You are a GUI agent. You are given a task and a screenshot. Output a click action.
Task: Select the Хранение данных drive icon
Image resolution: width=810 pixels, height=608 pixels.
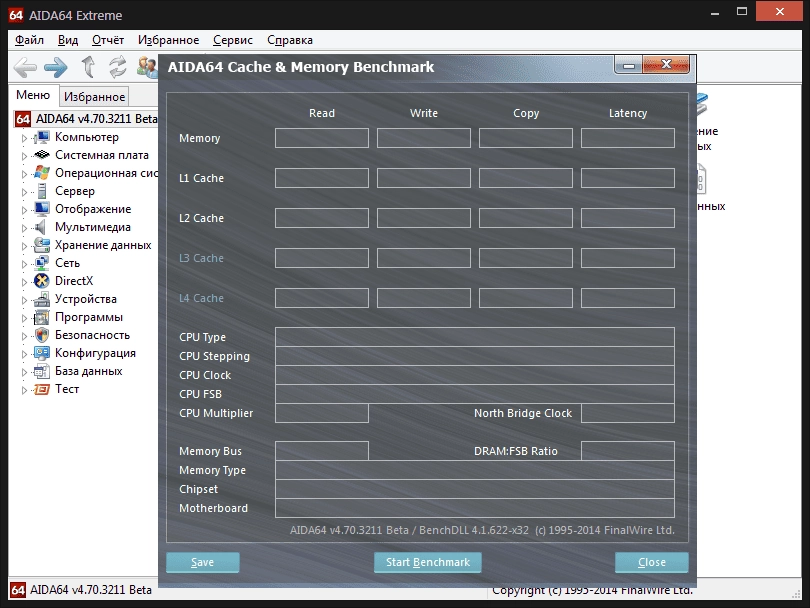coord(42,245)
